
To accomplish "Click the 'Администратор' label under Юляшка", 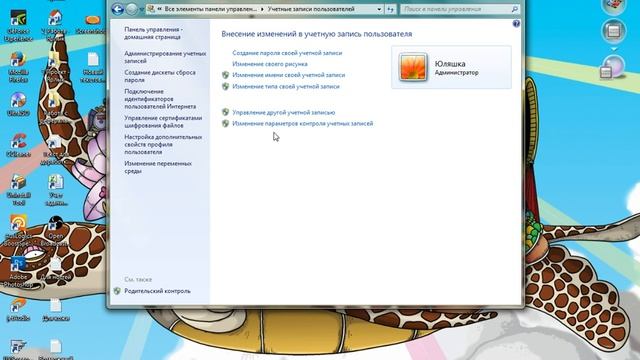I will tap(456, 73).
